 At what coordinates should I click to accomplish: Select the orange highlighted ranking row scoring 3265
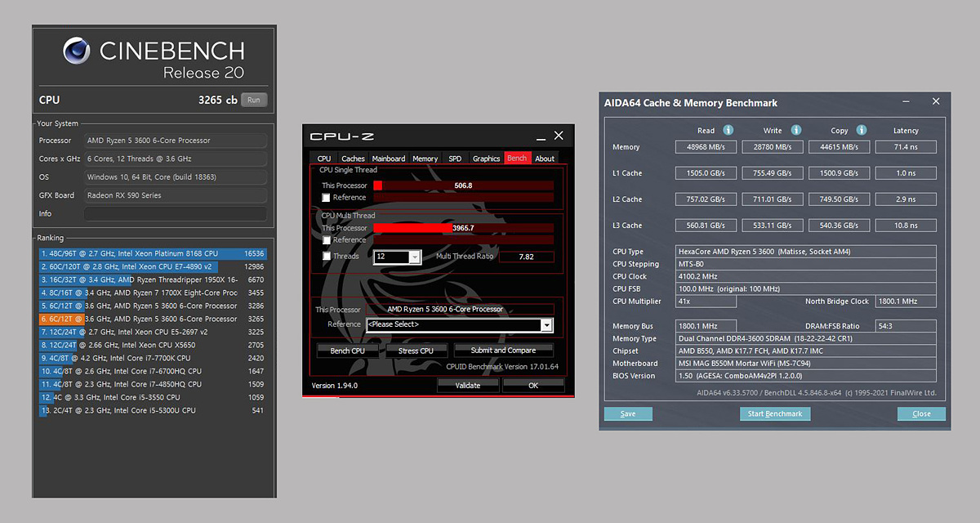pyautogui.click(x=153, y=319)
